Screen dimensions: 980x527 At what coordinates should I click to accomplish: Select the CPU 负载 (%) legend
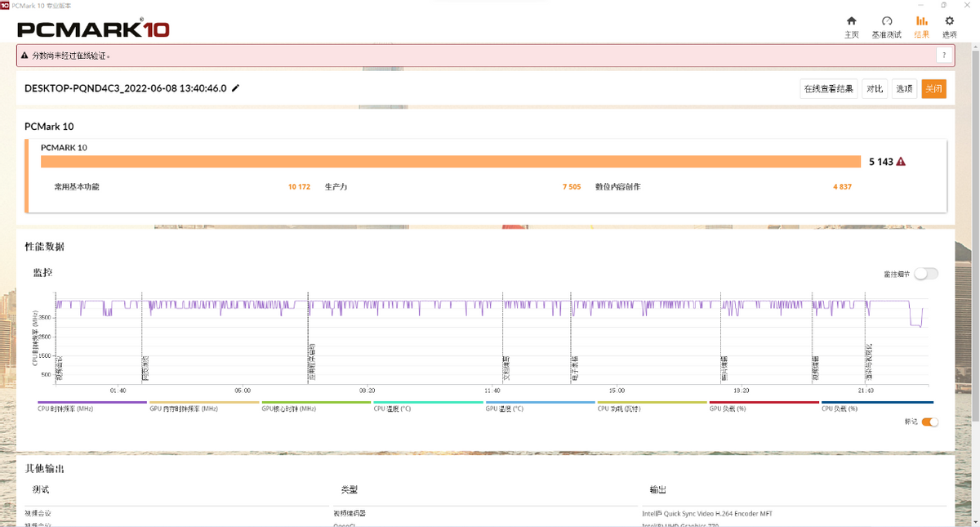click(840, 408)
